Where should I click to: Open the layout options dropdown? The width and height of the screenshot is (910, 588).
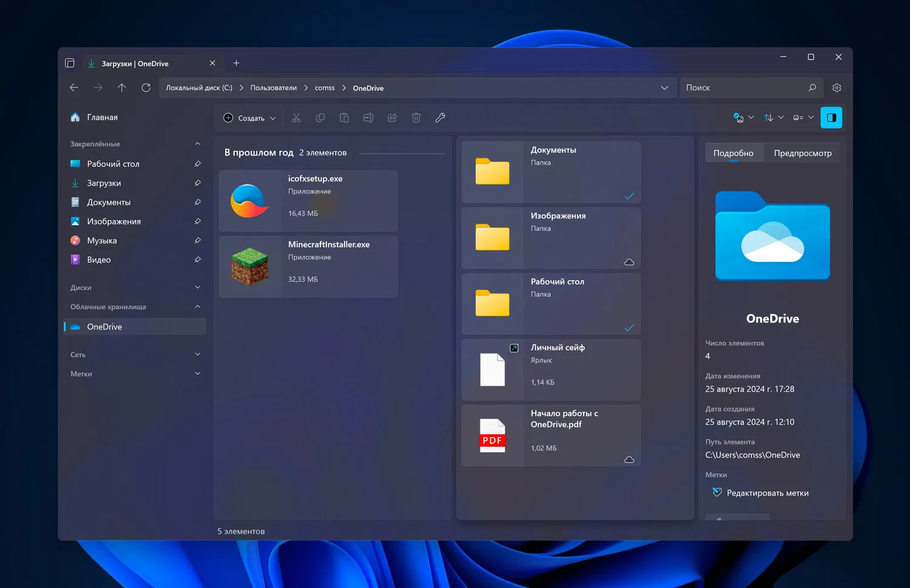[x=803, y=118]
